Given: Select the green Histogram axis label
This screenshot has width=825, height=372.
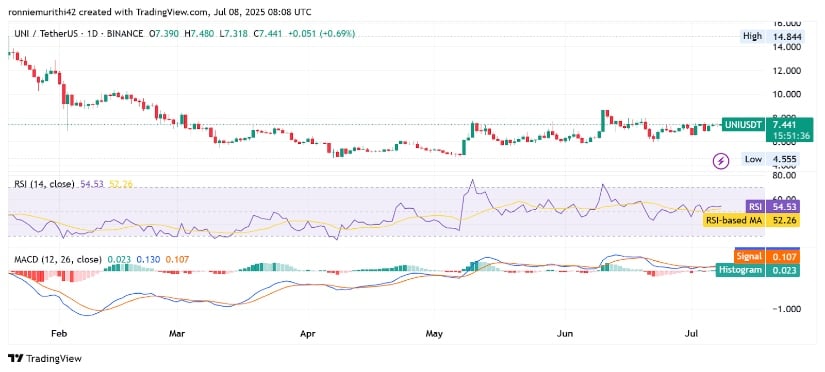Looking at the screenshot, I should click(x=741, y=270).
